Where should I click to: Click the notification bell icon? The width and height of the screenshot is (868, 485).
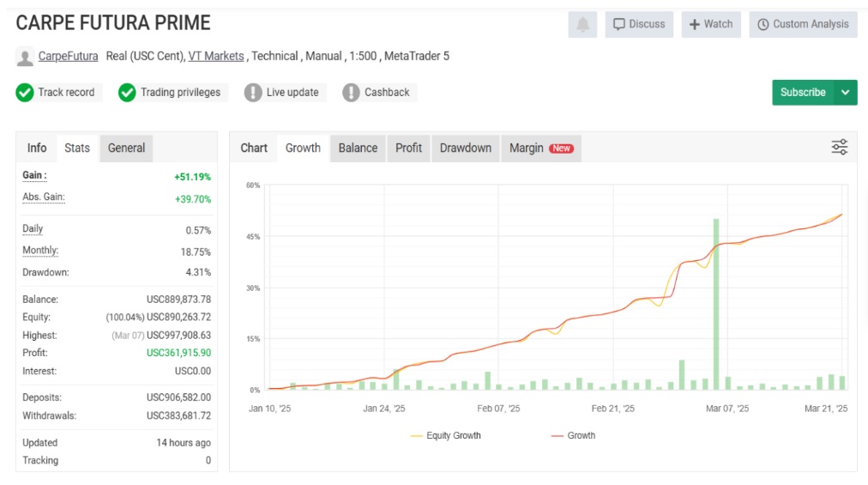point(582,24)
